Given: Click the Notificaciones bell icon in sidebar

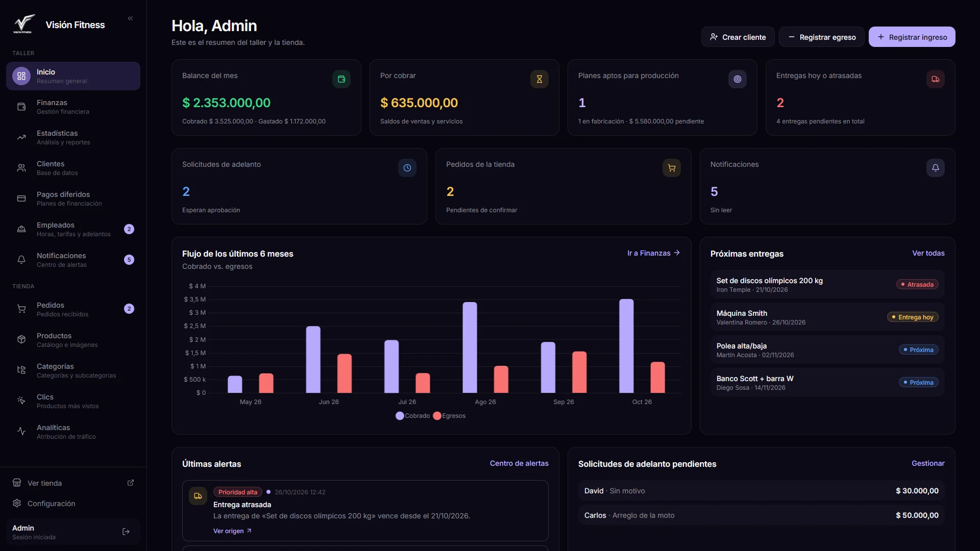Looking at the screenshot, I should pyautogui.click(x=21, y=260).
